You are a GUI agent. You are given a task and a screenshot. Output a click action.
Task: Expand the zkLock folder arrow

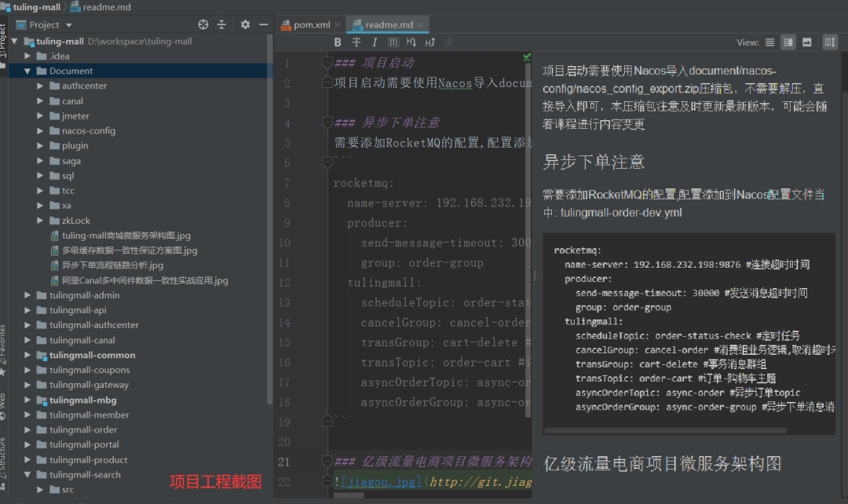pyautogui.click(x=40, y=220)
